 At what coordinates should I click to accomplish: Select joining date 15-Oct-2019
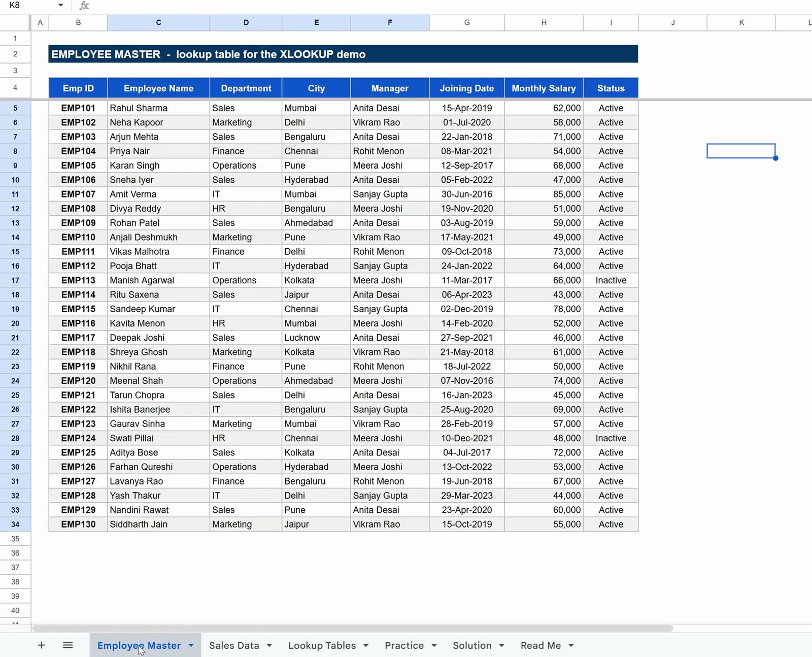[x=467, y=524]
